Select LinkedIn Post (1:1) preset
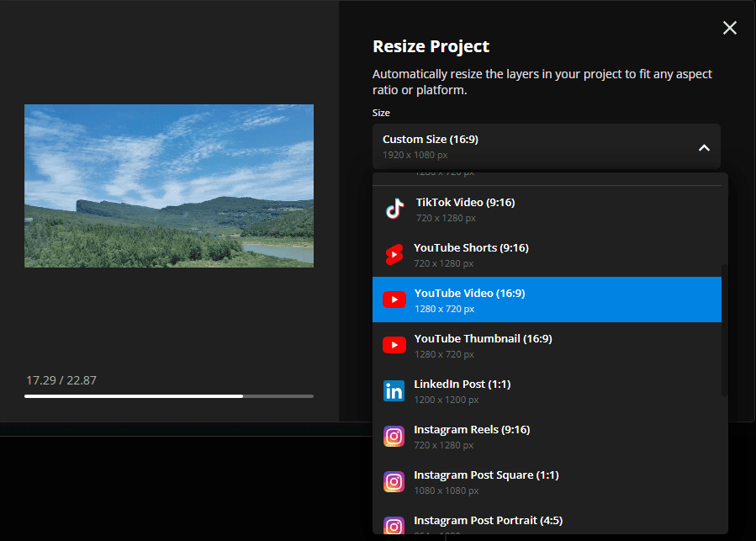The image size is (756, 541). tap(547, 391)
